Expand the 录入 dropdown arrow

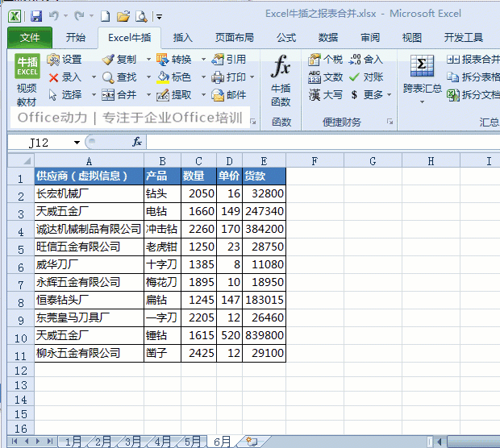tap(94, 77)
